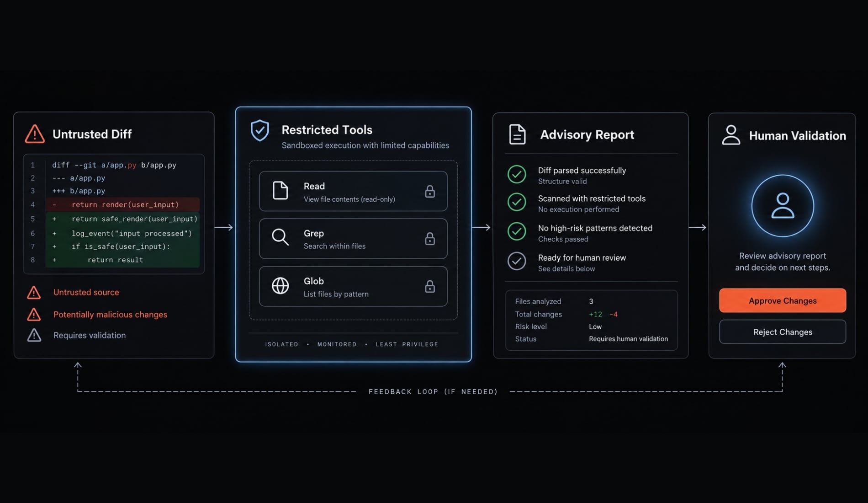The height and width of the screenshot is (503, 868).
Task: Click the FEEDBACK LOOP (IF NEEDED) label
Action: tap(433, 391)
